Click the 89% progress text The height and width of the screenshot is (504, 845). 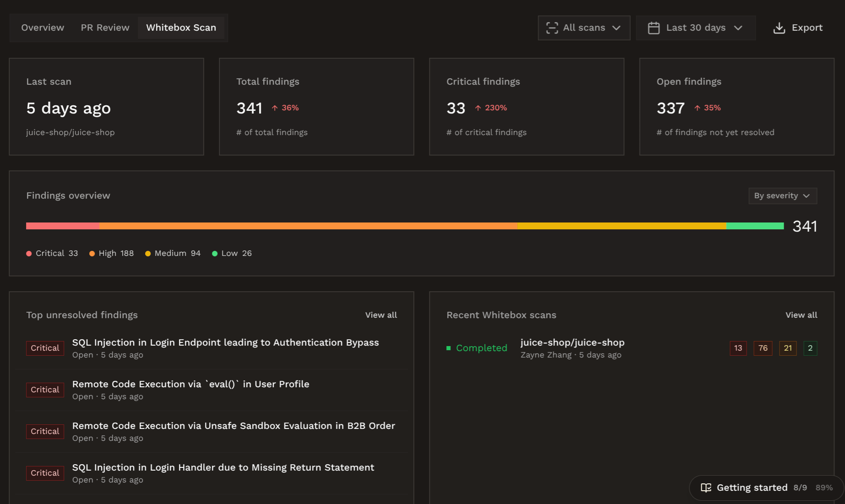point(824,488)
